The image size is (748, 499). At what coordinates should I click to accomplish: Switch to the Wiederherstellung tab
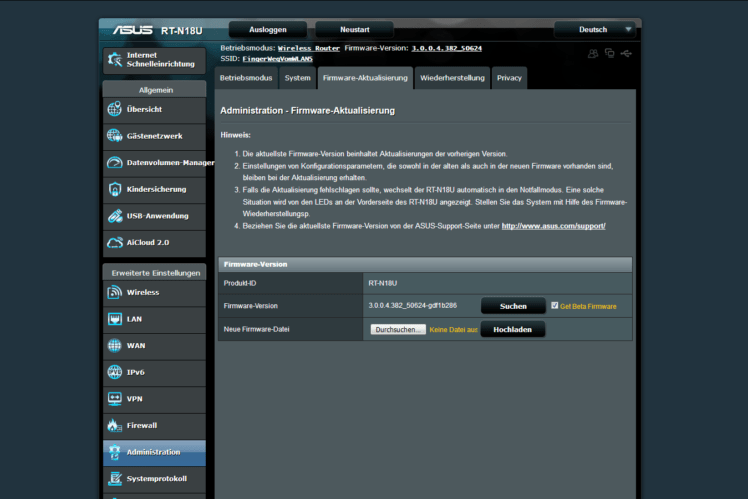[x=452, y=78]
